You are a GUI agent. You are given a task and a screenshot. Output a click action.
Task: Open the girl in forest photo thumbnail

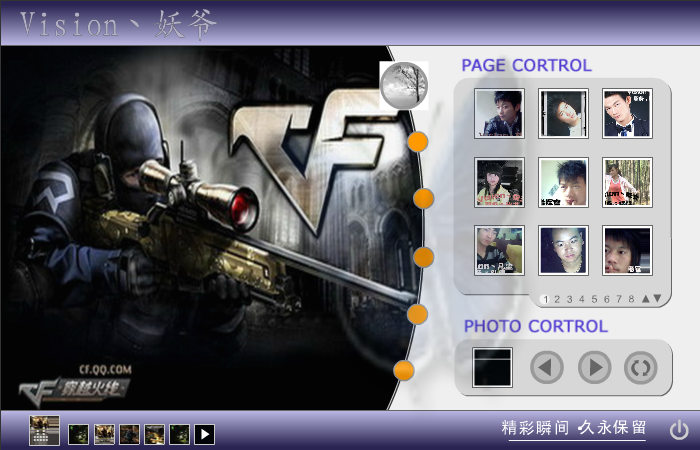[x=627, y=182]
